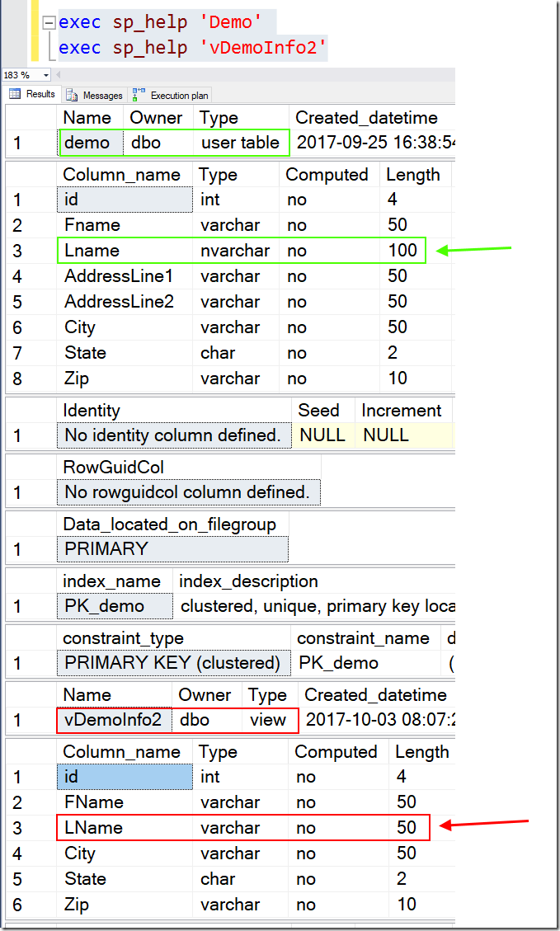The height and width of the screenshot is (931, 560).
Task: Click the Increment column header
Action: coord(404,411)
